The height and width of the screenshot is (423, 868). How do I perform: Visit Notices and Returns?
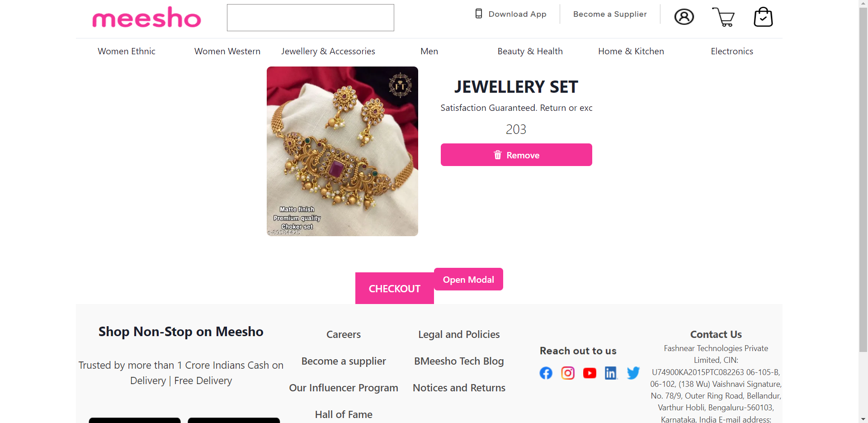(459, 388)
